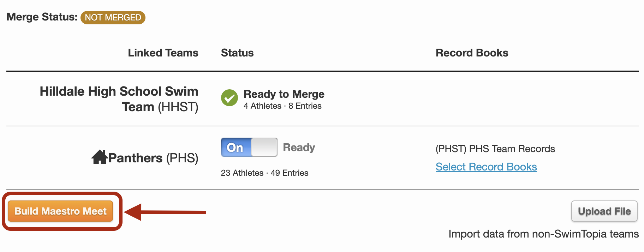This screenshot has height=252, width=644.
Task: Click the Record Books column header
Action: [x=472, y=53]
